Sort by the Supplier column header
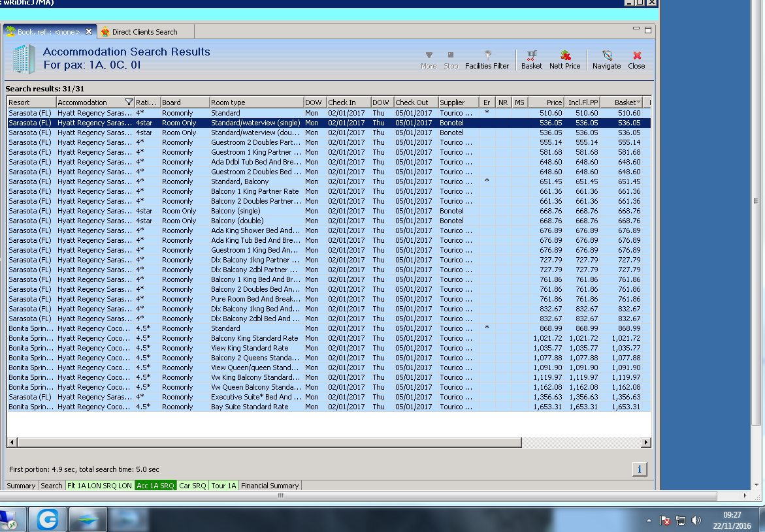Screen dimensions: 765x532 [x=458, y=102]
